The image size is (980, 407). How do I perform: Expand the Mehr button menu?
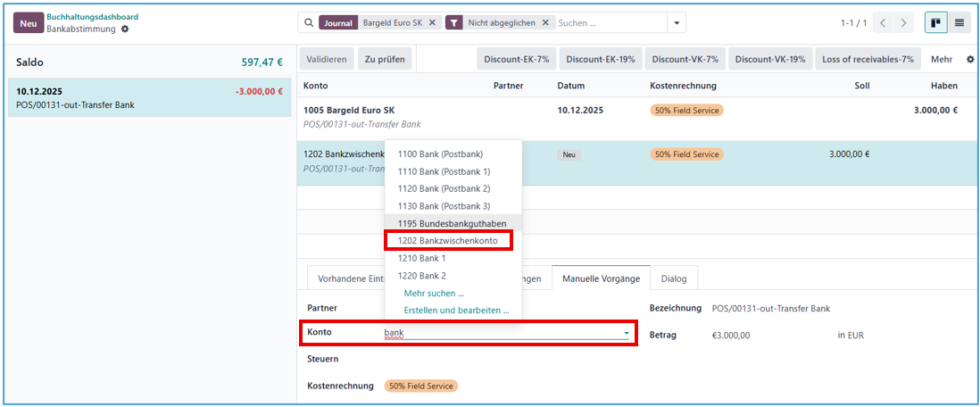pyautogui.click(x=941, y=60)
